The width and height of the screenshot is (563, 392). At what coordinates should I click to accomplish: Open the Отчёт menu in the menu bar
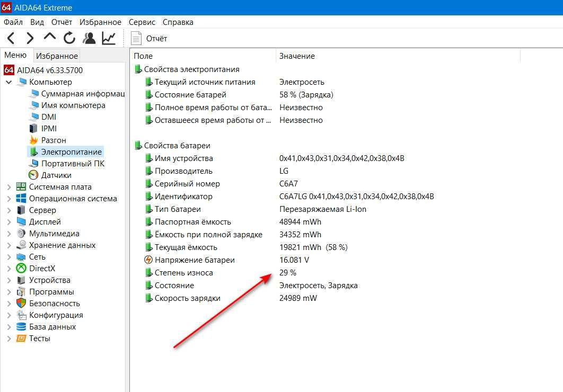[x=61, y=22]
